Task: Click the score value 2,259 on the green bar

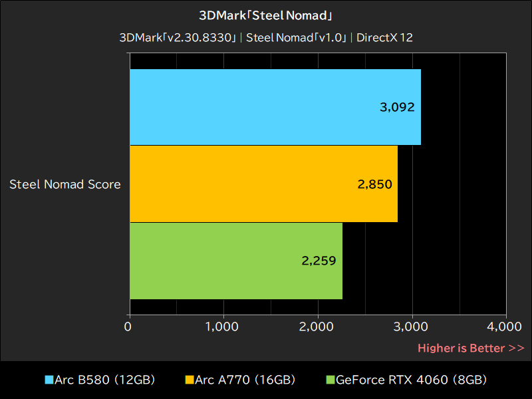Action: 319,261
